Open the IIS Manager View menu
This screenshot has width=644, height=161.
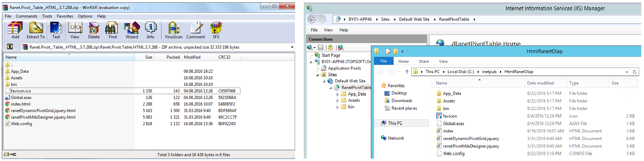pos(328,30)
